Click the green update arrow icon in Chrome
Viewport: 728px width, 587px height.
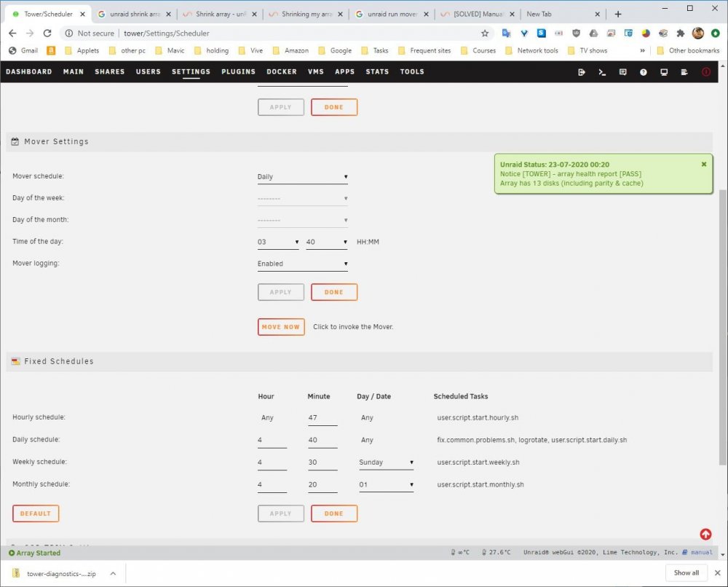click(716, 33)
